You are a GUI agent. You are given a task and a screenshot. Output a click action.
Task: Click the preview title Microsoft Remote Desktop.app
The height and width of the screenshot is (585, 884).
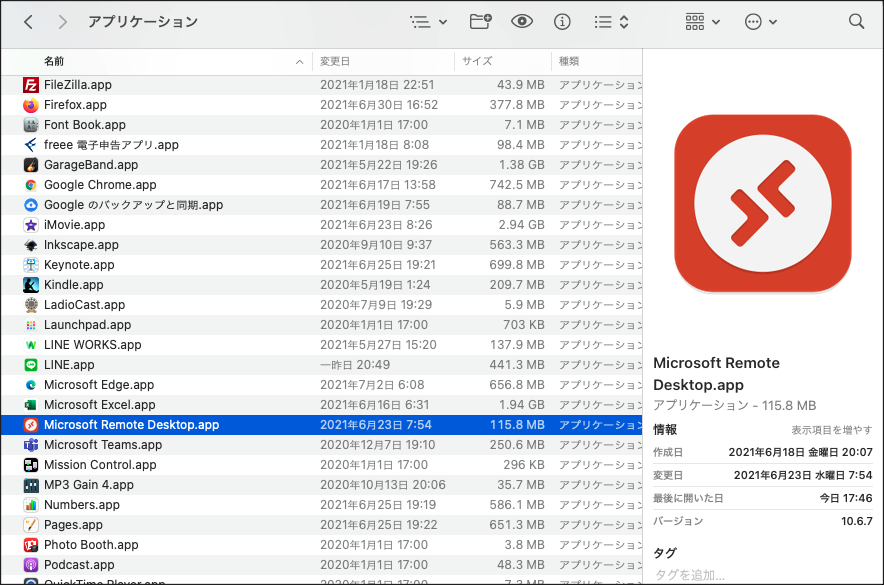click(717, 374)
